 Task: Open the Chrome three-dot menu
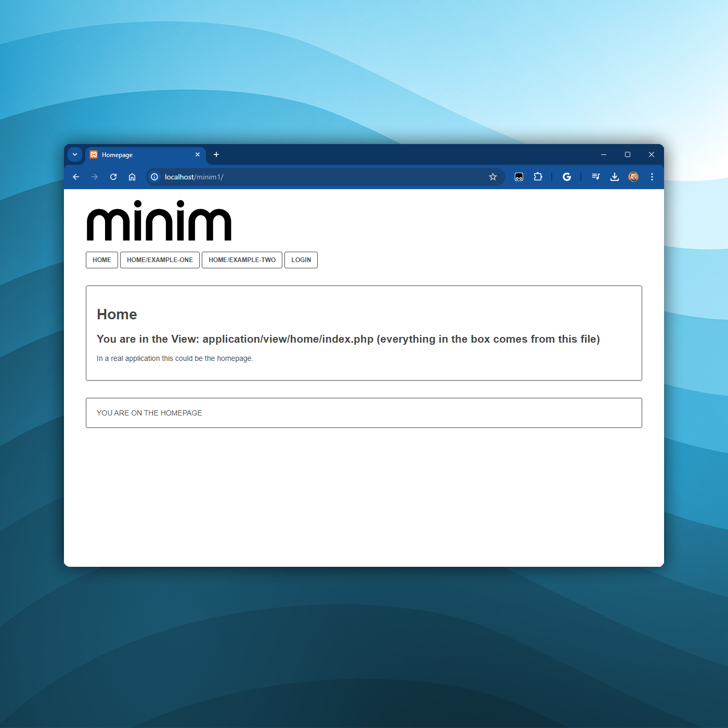coord(652,177)
